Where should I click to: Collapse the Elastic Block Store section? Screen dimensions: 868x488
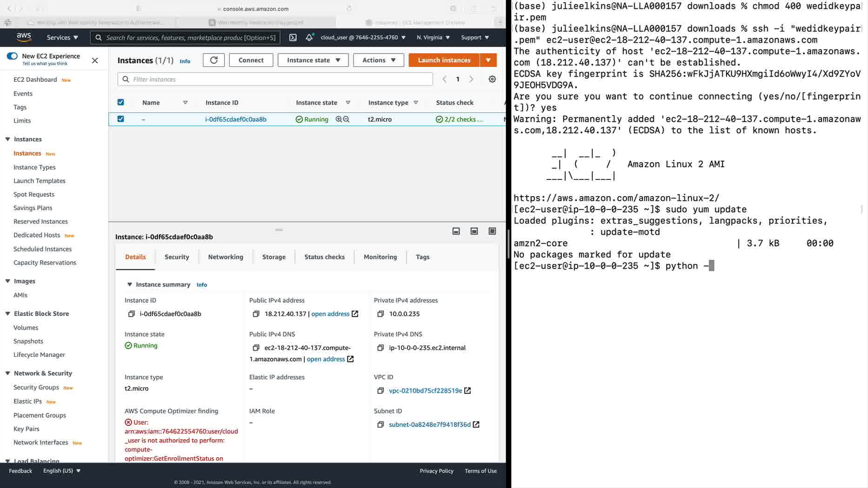tap(7, 314)
